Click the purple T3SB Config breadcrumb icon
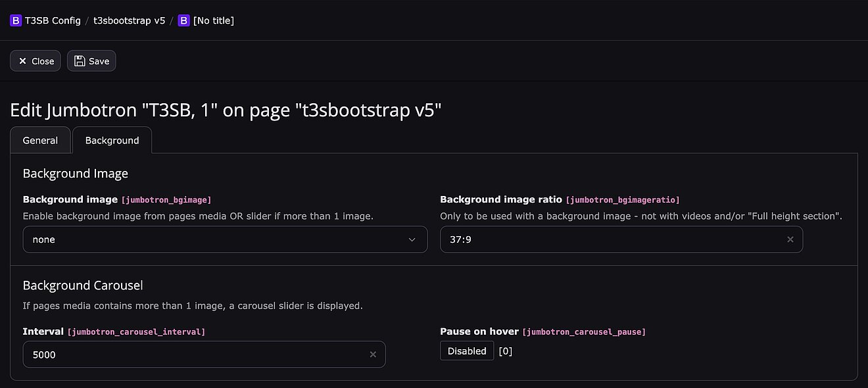This screenshot has width=868, height=388. 16,20
